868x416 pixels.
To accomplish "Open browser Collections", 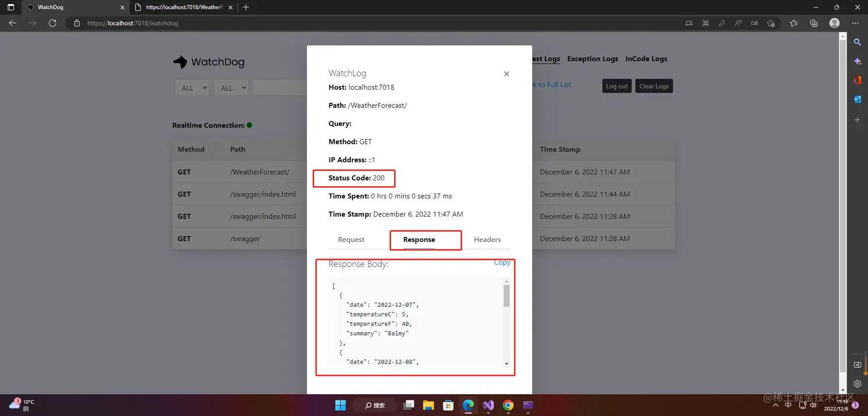I will [813, 23].
